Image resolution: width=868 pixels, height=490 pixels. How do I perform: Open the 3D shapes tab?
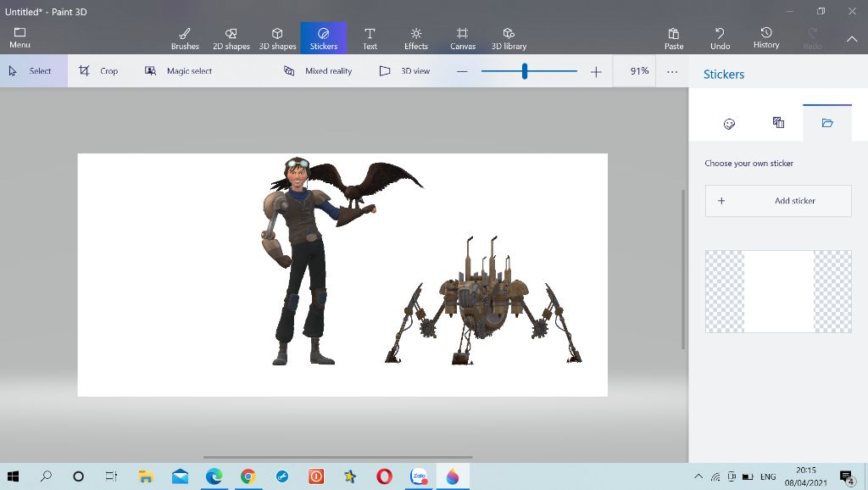(x=277, y=39)
